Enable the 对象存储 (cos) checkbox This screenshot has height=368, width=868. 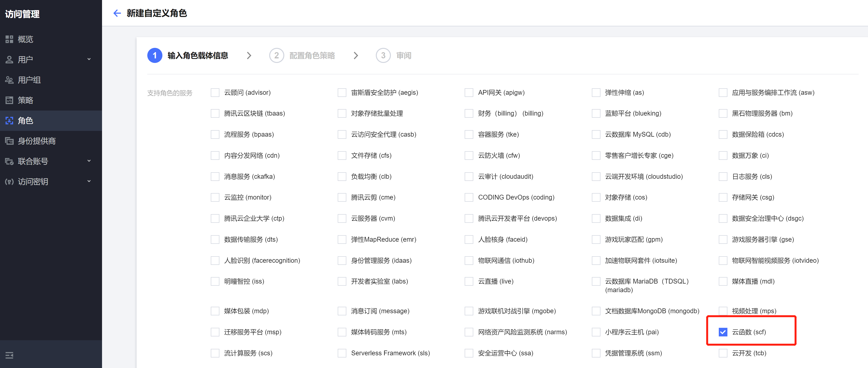click(x=596, y=197)
